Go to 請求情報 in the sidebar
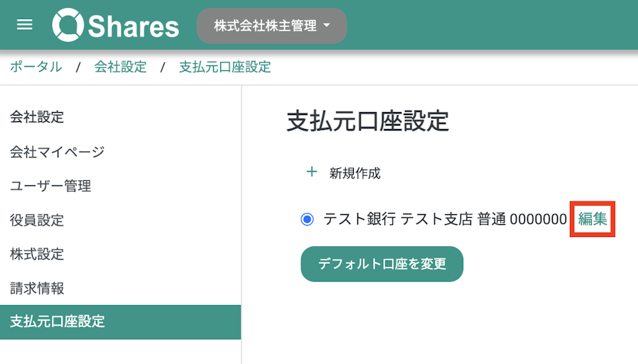 click(x=37, y=288)
